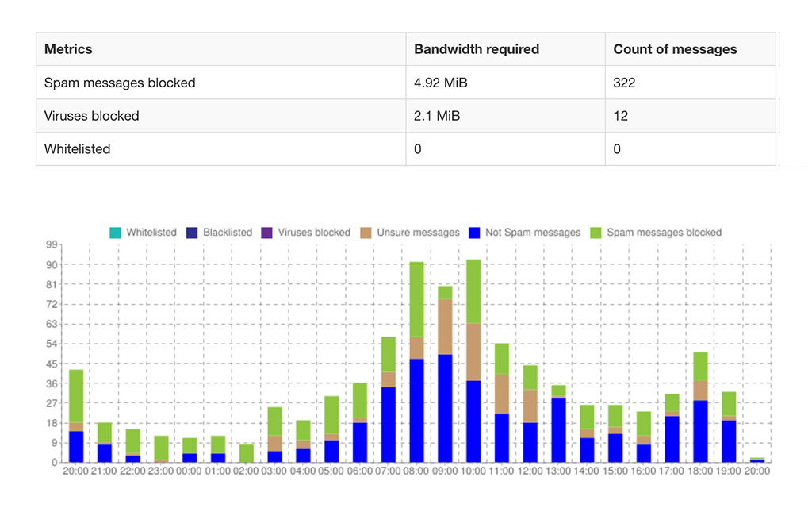The image size is (812, 508).
Task: Click the tan Unsure messages legend swatch
Action: 367,233
